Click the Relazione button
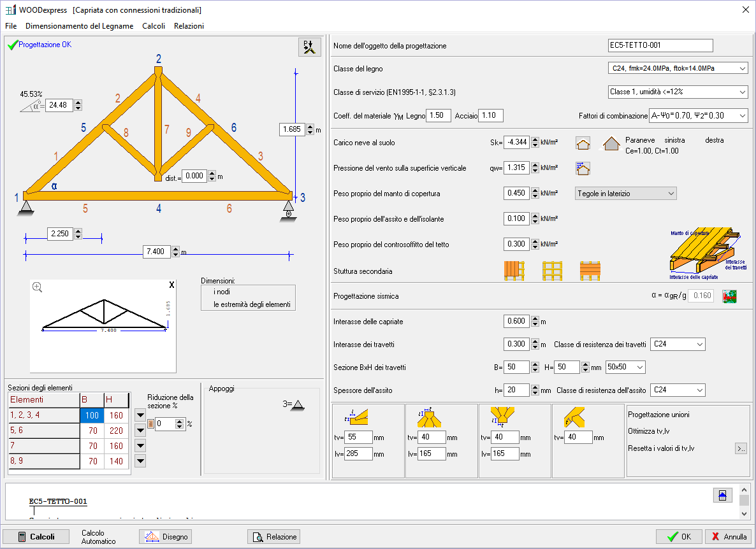 tap(274, 536)
